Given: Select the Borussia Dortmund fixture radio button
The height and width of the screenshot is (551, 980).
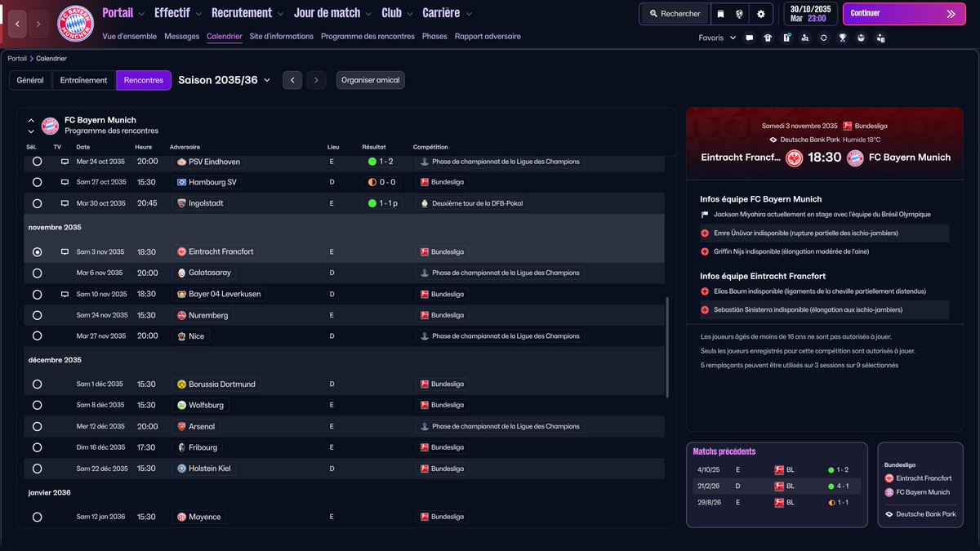Looking at the screenshot, I should pyautogui.click(x=37, y=384).
